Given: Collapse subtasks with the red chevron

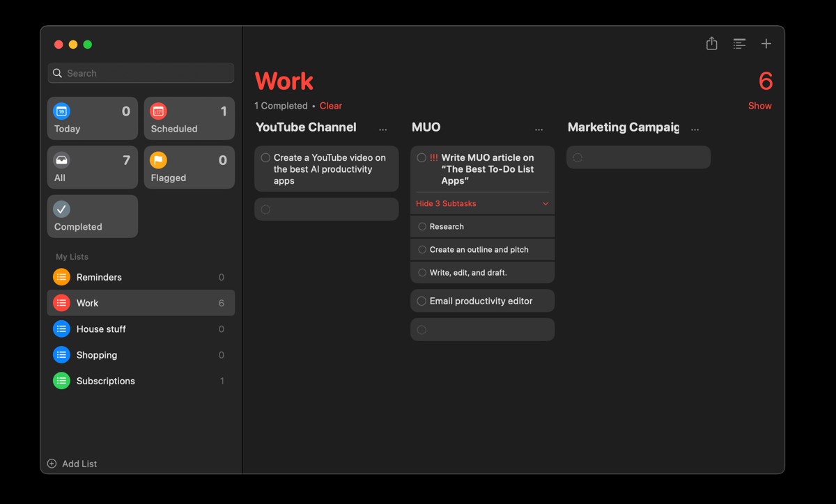Looking at the screenshot, I should click(545, 204).
